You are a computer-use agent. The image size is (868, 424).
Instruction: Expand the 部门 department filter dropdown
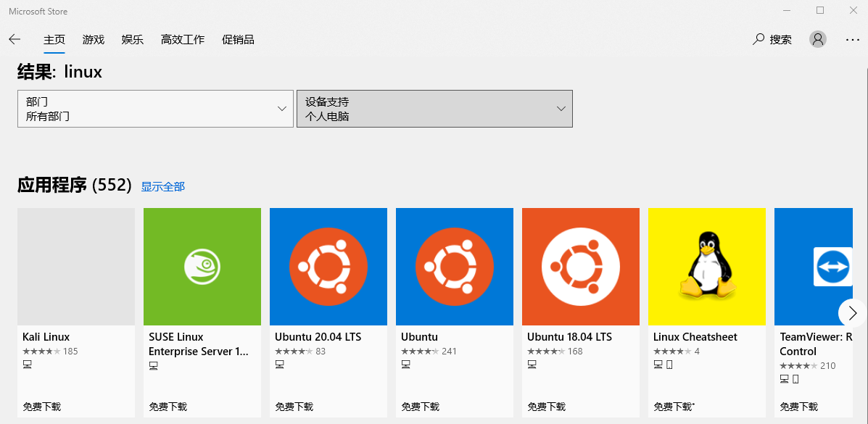point(156,109)
